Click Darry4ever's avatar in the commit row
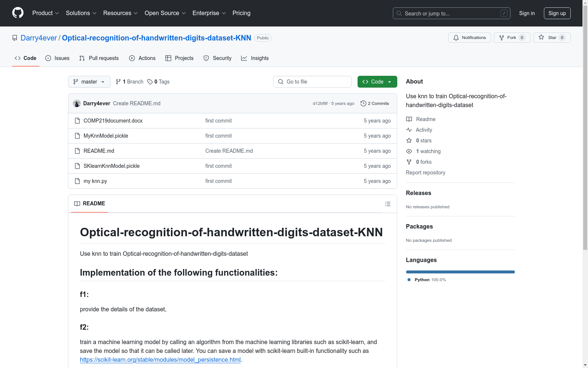The width and height of the screenshot is (588, 368). (x=77, y=103)
